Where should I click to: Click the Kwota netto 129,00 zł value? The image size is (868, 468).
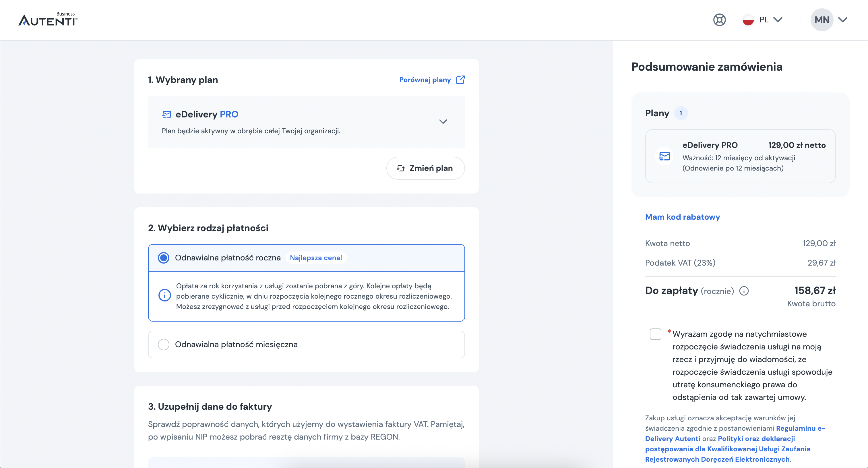(819, 243)
